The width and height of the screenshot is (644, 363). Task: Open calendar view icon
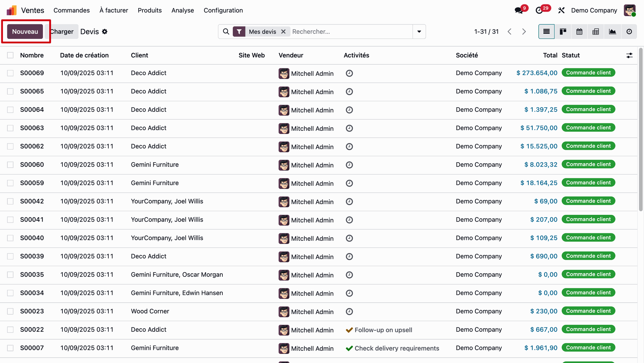click(579, 32)
